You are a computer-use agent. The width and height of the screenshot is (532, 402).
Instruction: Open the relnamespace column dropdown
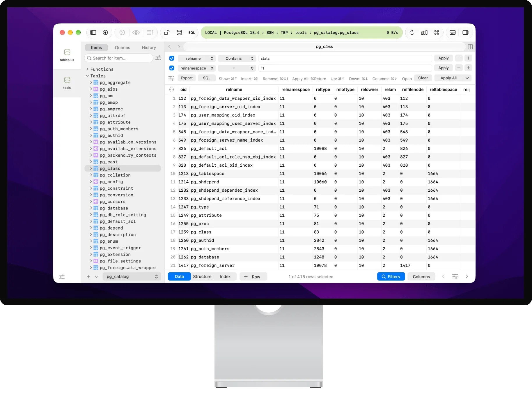point(197,68)
